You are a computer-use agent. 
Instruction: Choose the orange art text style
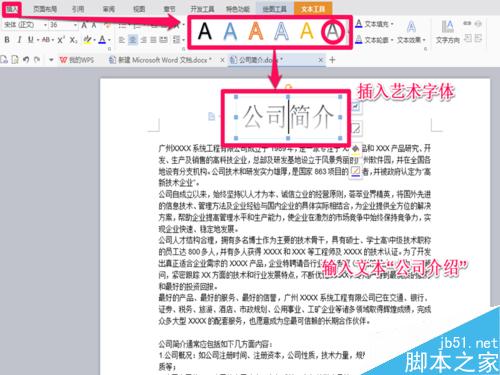tap(256, 32)
